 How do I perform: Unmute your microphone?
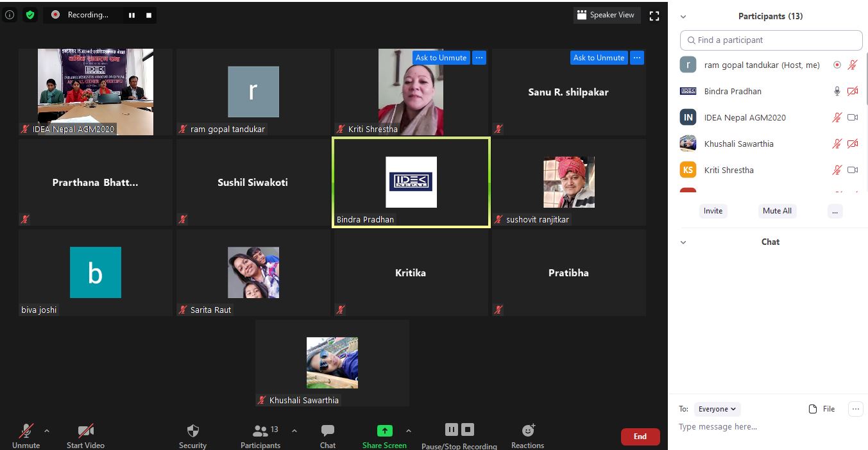(x=26, y=431)
